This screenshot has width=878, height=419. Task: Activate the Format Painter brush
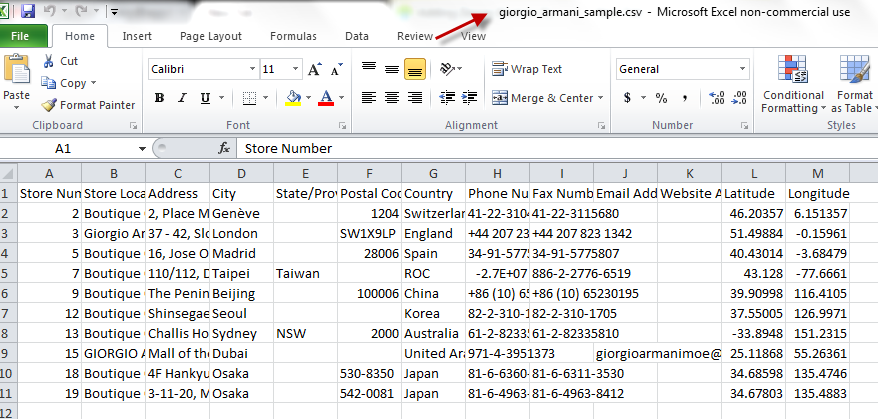click(49, 105)
